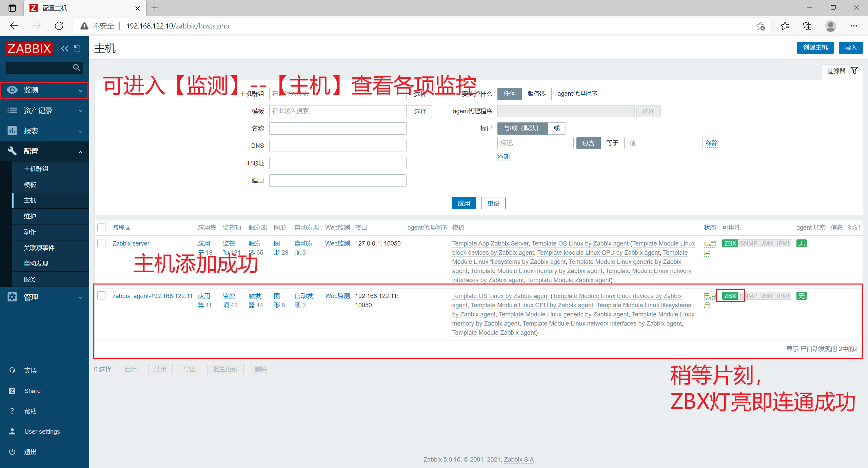The height and width of the screenshot is (468, 868).
Task: Check the Zabbix server row checkbox
Action: [x=101, y=243]
